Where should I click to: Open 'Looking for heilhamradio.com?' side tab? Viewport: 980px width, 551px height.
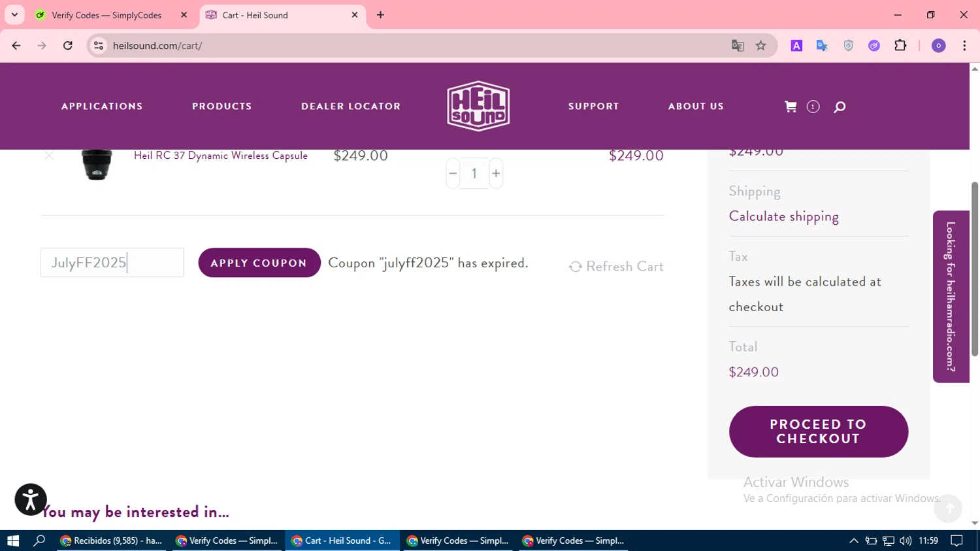(951, 297)
